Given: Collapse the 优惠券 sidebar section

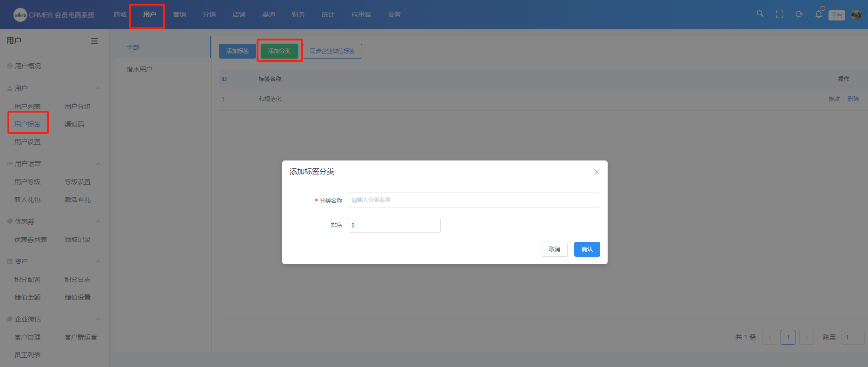Looking at the screenshot, I should coord(98,221).
